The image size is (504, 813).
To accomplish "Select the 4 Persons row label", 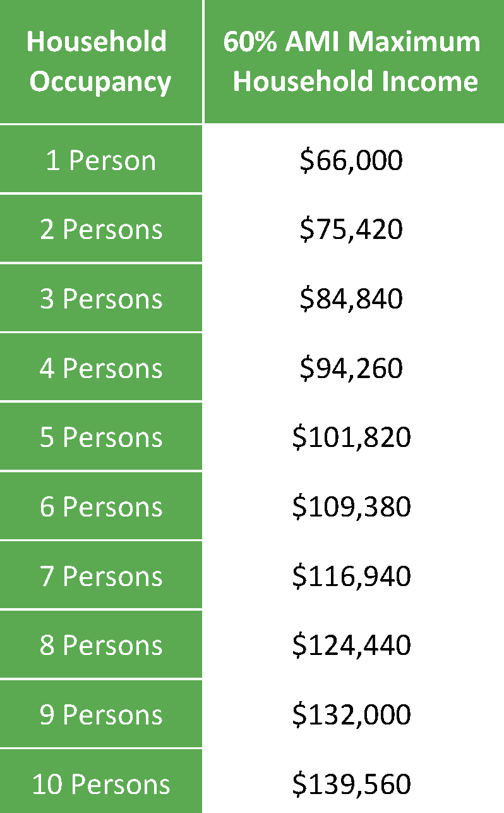I will (x=100, y=368).
